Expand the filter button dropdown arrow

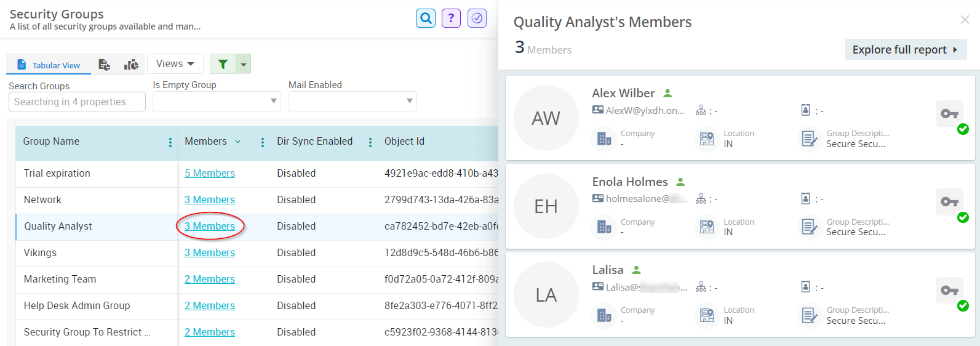point(244,63)
